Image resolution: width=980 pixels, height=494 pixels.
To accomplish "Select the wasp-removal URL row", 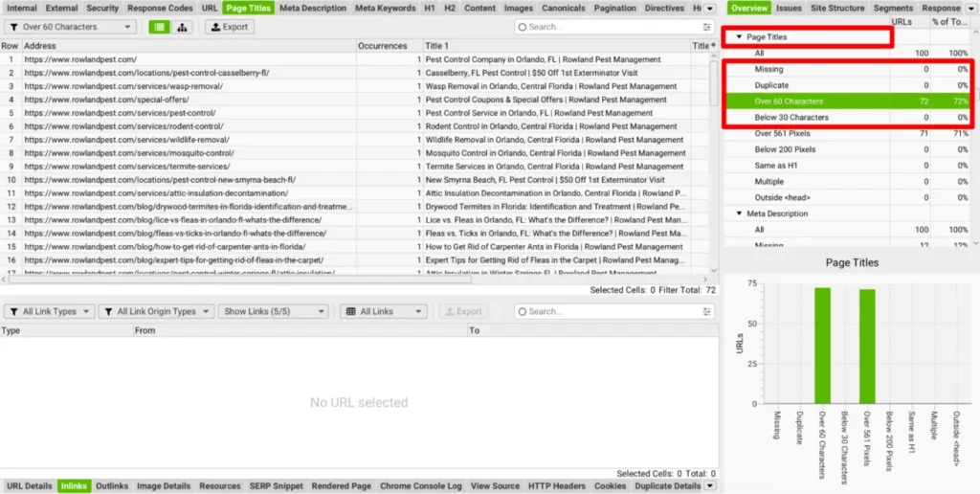I will 124,86.
